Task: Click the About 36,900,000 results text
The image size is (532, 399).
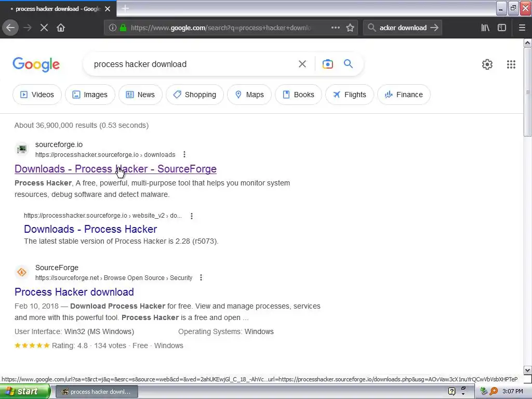Action: pos(82,125)
